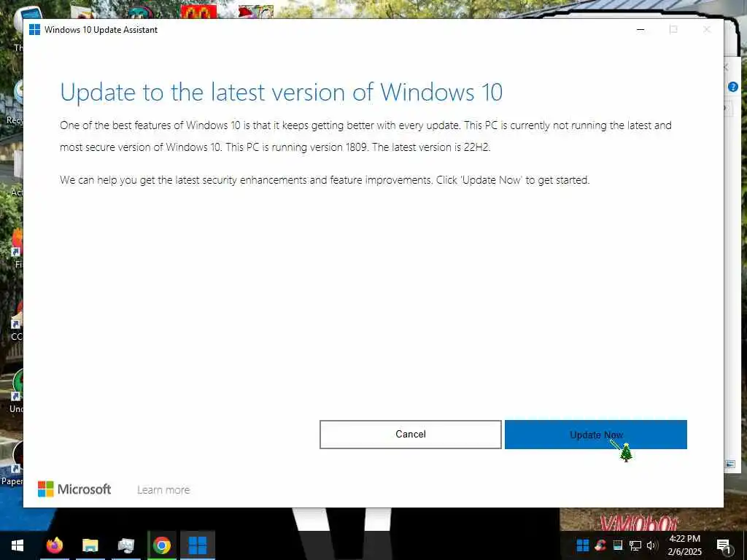Open the volume control in tray
This screenshot has width=747, height=560.
(x=651, y=545)
